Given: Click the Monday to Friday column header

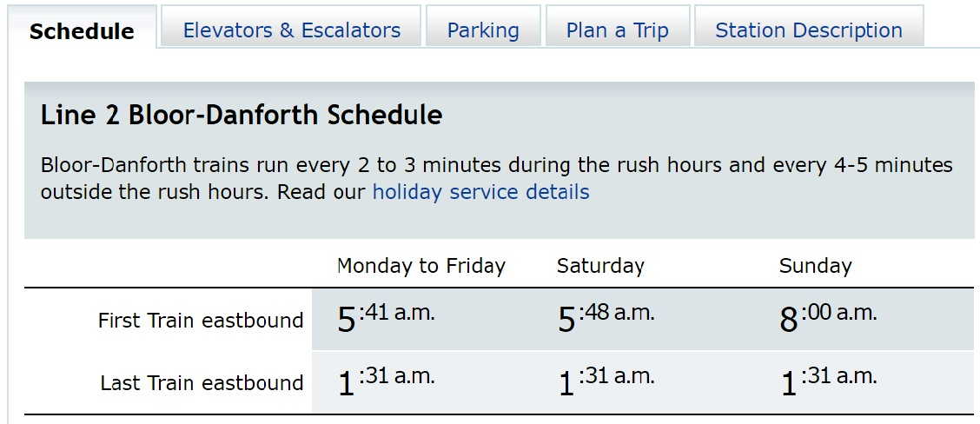Looking at the screenshot, I should [x=421, y=266].
